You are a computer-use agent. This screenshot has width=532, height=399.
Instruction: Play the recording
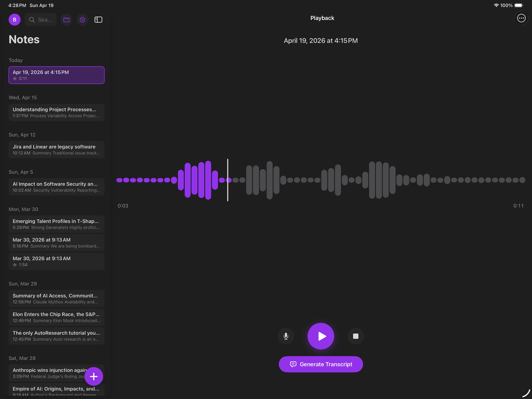321,336
